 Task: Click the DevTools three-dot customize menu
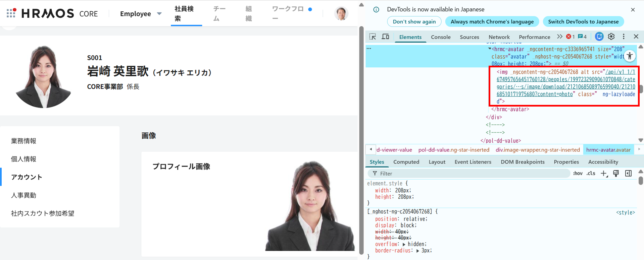tap(624, 37)
